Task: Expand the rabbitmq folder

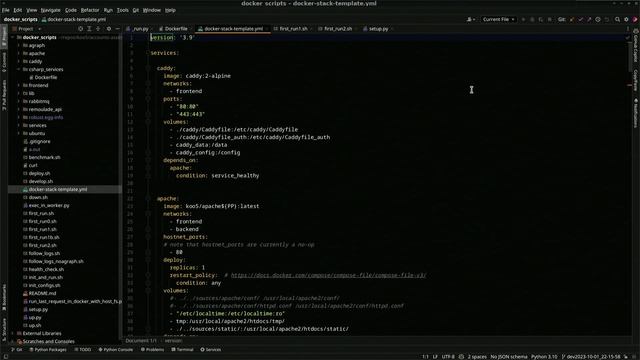Action: pos(19,102)
